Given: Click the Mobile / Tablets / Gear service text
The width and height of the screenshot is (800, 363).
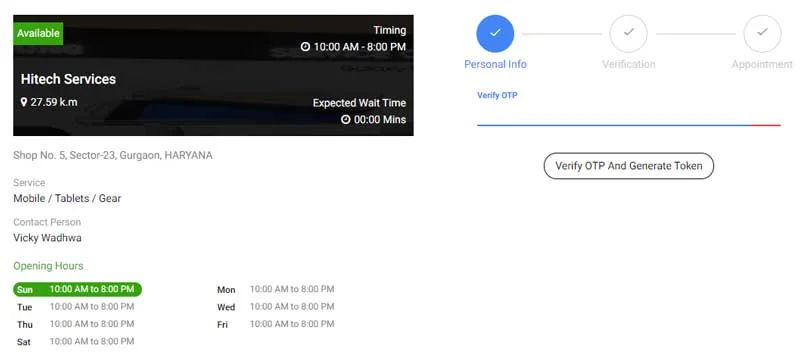Looking at the screenshot, I should [x=67, y=199].
